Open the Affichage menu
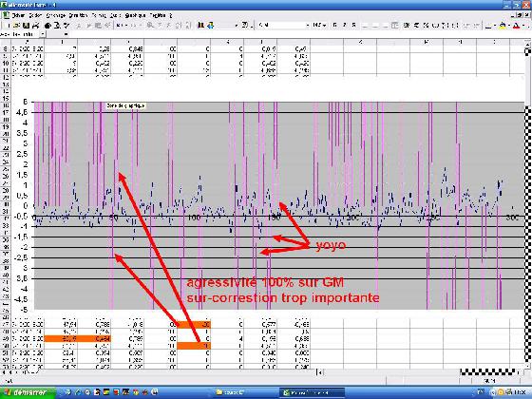The width and height of the screenshot is (532, 399). tap(56, 15)
